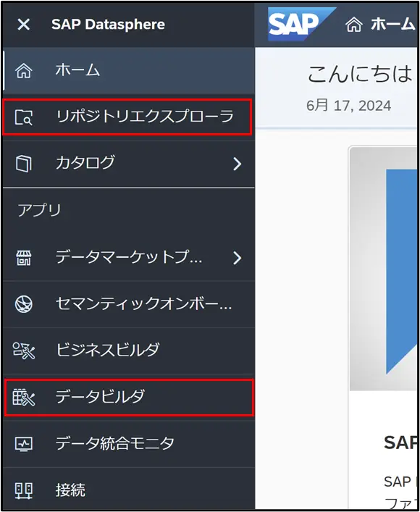Click the ホーム breadcrumb in top bar
The width and height of the screenshot is (420, 512).
[x=381, y=25]
